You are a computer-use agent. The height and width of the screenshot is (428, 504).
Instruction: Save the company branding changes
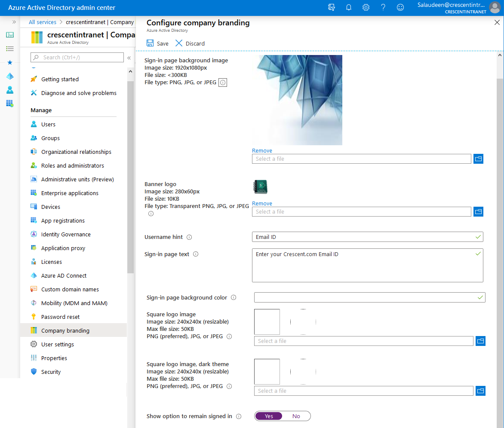(x=157, y=43)
